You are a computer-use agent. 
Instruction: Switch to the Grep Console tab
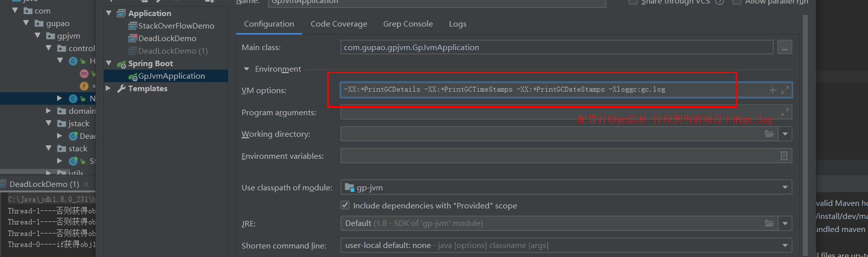click(408, 24)
